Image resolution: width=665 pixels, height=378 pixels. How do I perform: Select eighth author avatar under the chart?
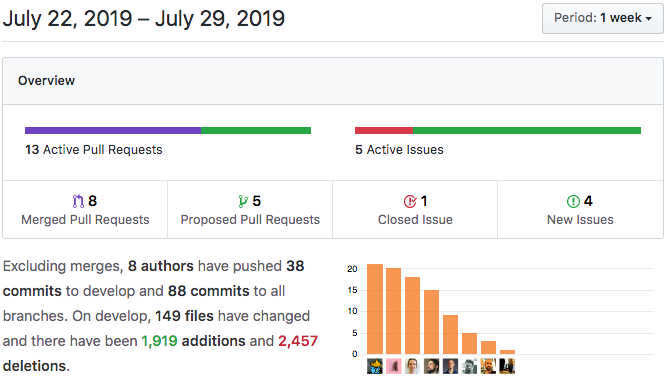(507, 366)
